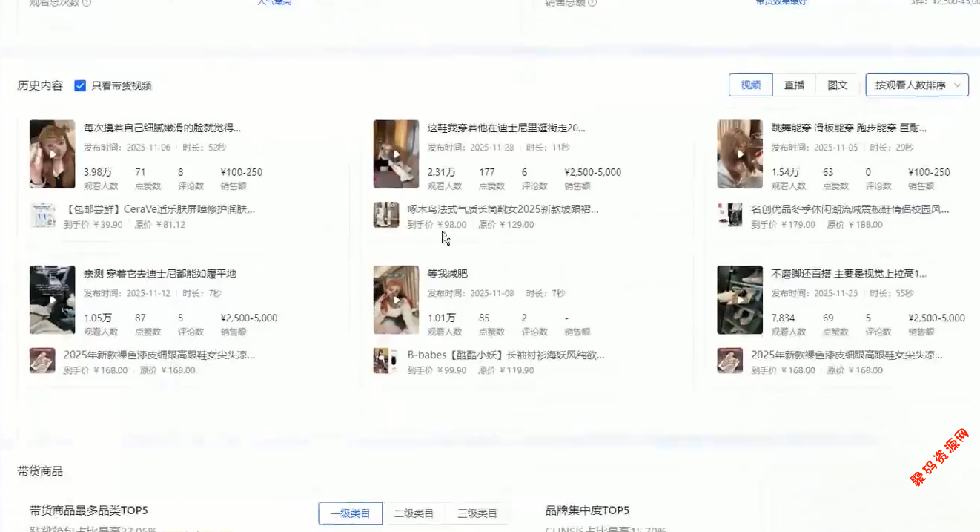
Task: Click info icon next to 观看总次数
Action: [87, 3]
